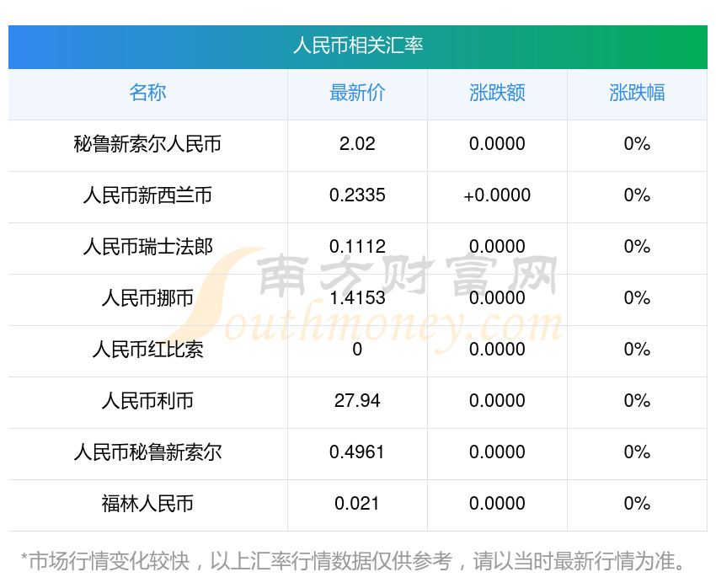The height and width of the screenshot is (588, 716).
Task: Click the 涨跌额 column header
Action: [x=497, y=93]
